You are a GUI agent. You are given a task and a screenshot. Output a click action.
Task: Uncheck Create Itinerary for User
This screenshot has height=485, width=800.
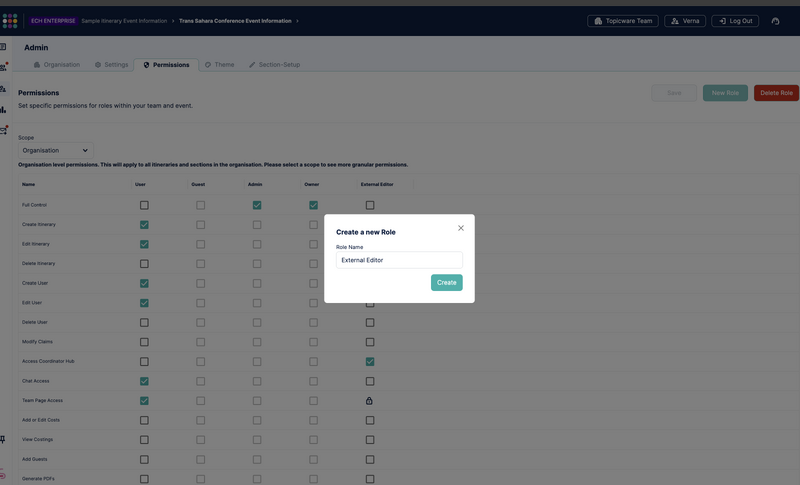click(144, 224)
